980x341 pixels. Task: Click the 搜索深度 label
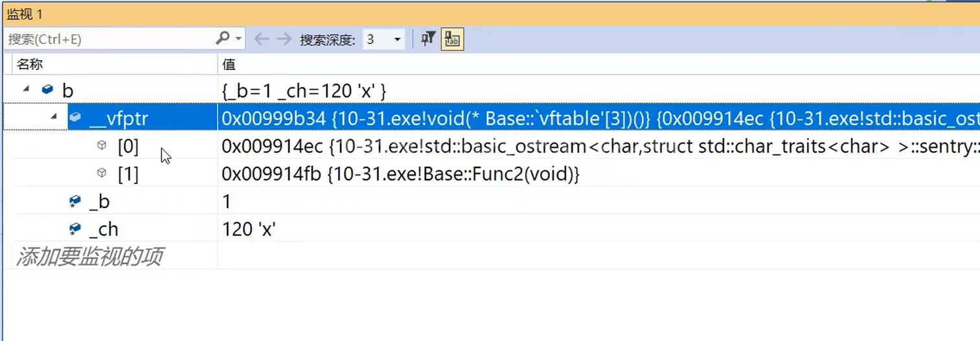point(328,40)
